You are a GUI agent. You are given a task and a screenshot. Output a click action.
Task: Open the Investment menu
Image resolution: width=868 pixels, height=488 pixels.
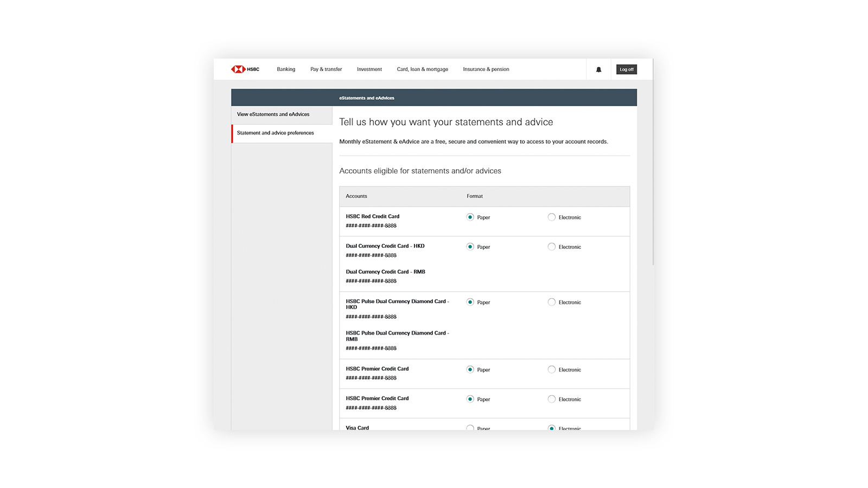pyautogui.click(x=369, y=69)
